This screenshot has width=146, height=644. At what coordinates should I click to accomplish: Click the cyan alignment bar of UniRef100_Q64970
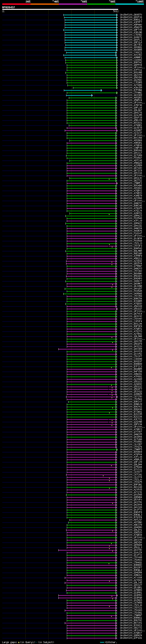(90, 15)
